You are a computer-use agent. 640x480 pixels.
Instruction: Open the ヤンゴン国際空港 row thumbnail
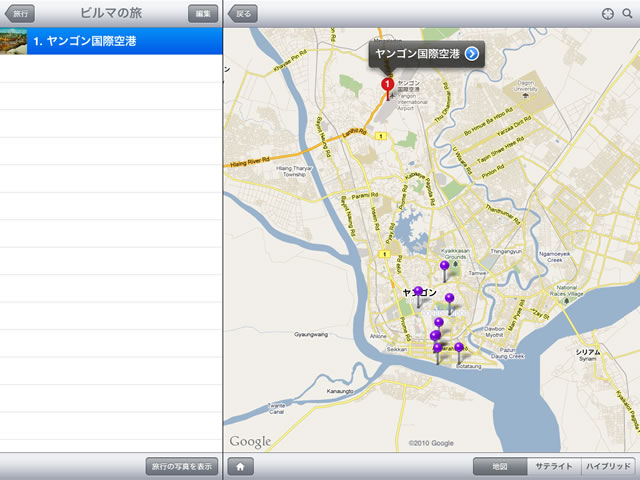13,41
